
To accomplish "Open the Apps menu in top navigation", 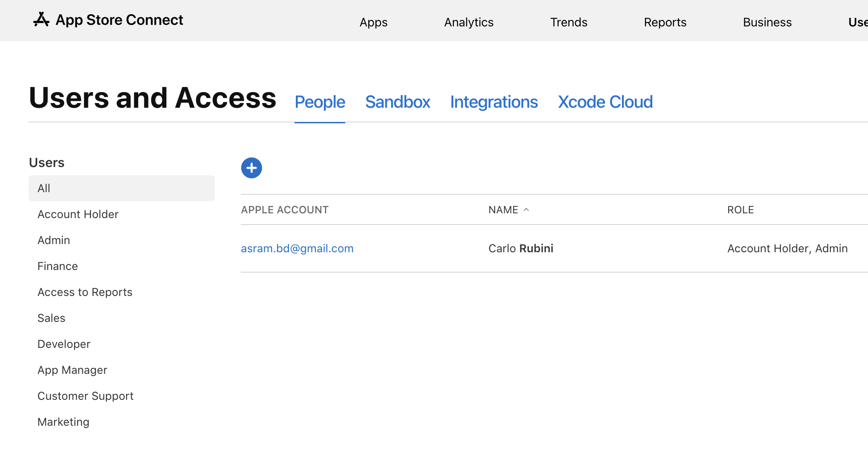I will coord(373,22).
